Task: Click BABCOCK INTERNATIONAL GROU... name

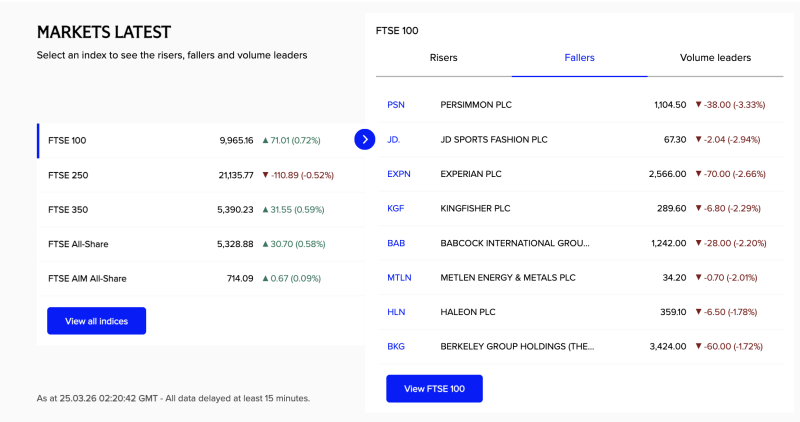Action: tap(515, 243)
